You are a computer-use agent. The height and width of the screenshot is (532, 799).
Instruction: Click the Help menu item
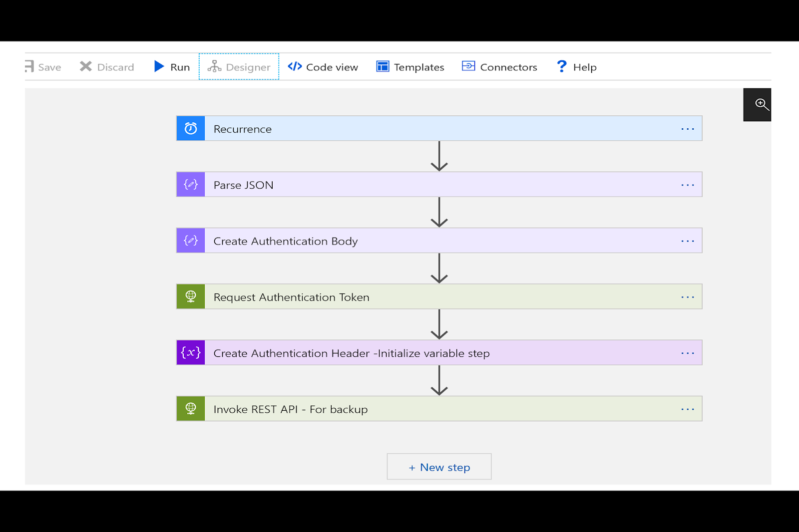(x=576, y=67)
